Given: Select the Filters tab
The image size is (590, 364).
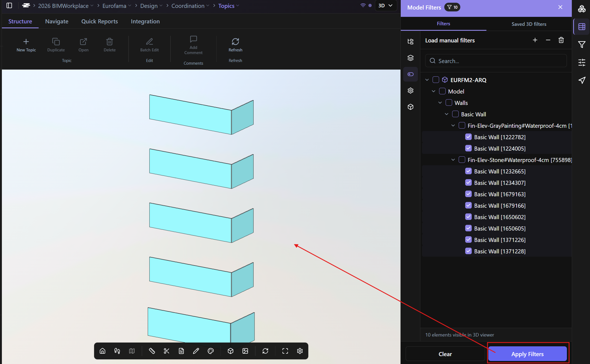Looking at the screenshot, I should tap(443, 24).
